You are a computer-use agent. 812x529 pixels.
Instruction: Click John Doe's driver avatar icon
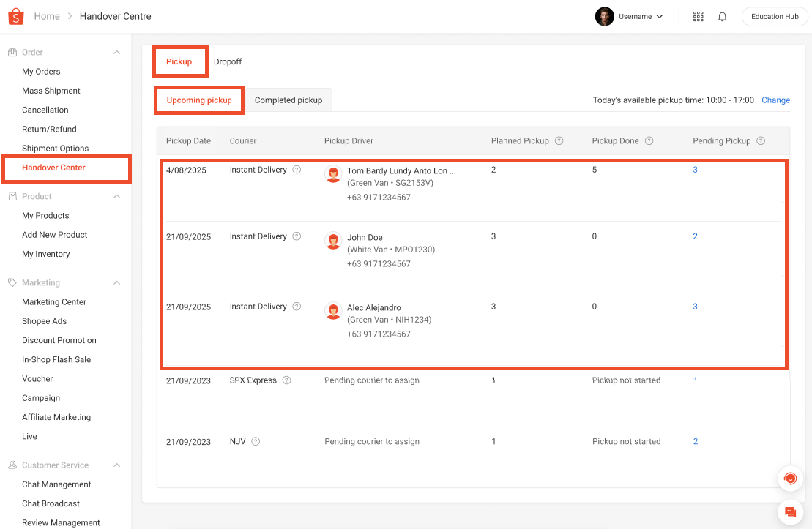(x=333, y=241)
